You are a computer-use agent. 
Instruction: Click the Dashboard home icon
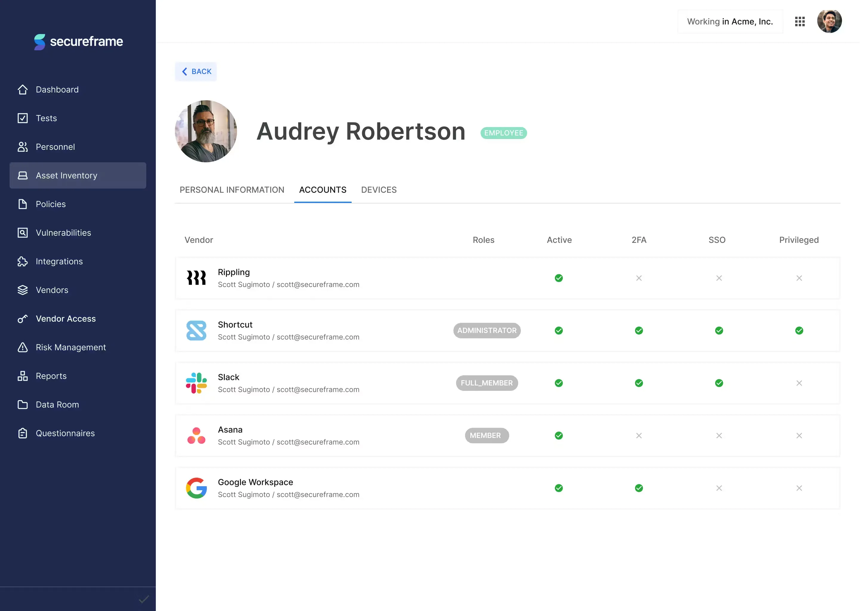[23, 90]
